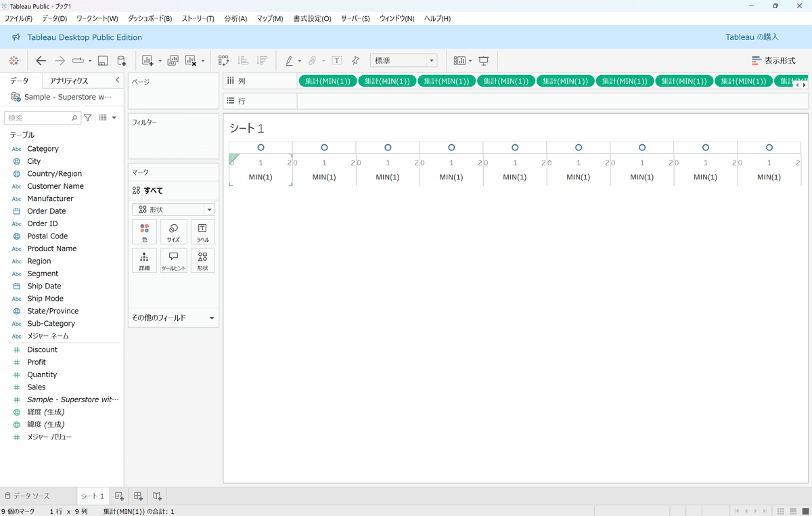Switch to the データ ソース tab

click(27, 496)
